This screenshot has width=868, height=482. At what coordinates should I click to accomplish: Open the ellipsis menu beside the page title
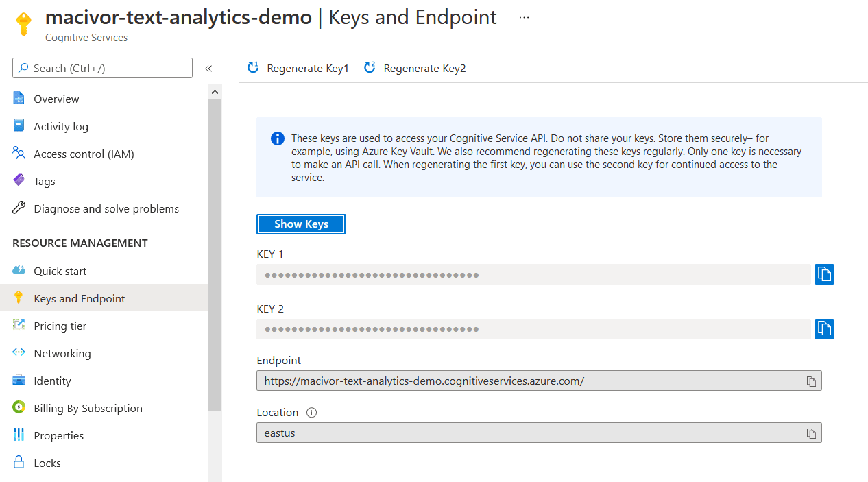point(523,16)
